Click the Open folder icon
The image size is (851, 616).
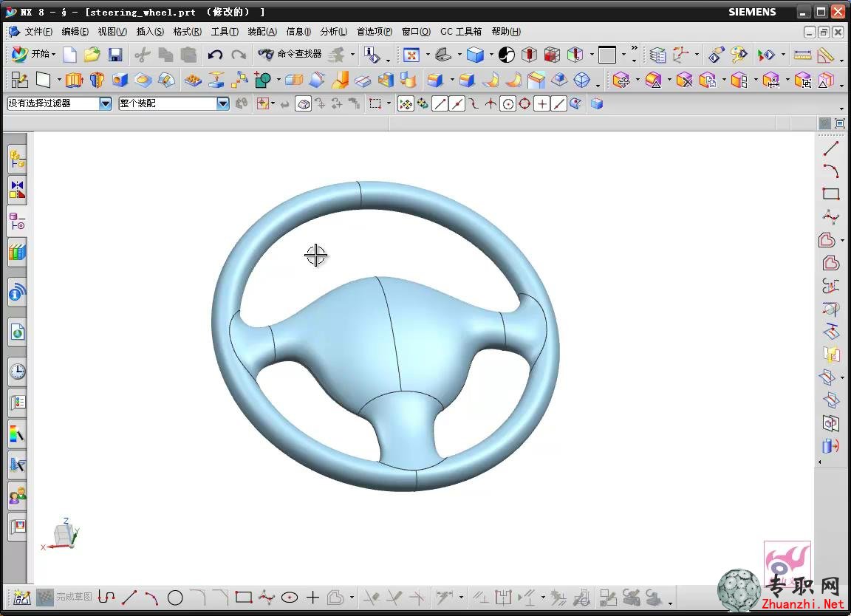click(x=92, y=54)
